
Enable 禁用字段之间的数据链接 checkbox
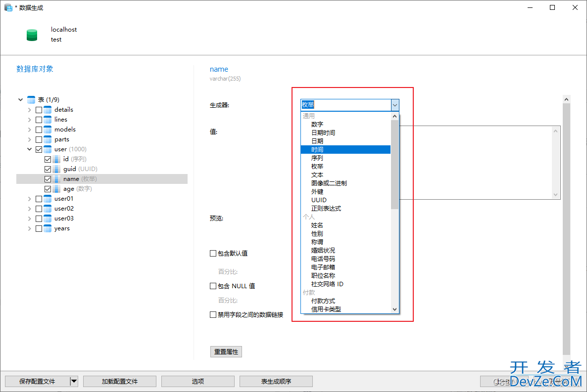pos(213,315)
